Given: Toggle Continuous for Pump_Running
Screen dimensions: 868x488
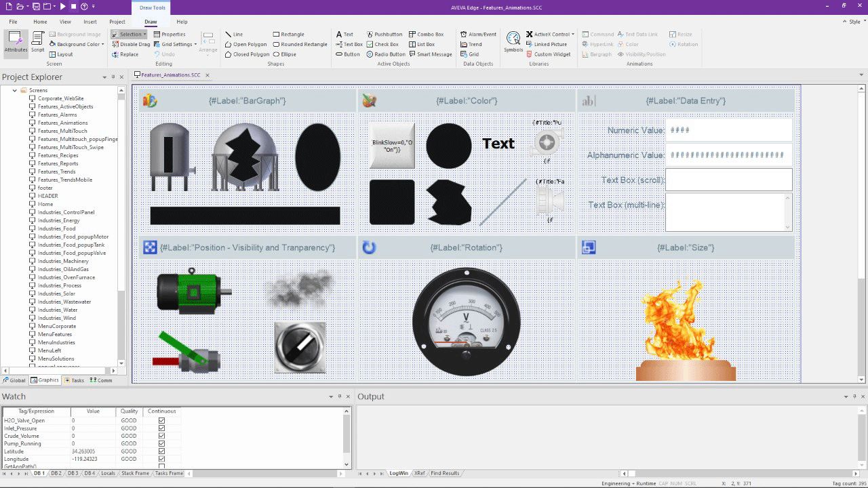Looking at the screenshot, I should pos(161,443).
